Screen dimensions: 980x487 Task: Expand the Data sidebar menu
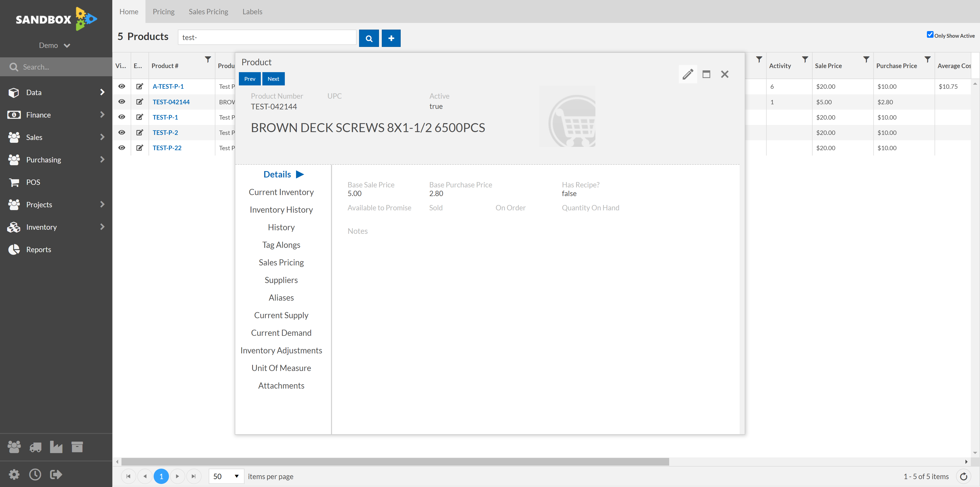(56, 92)
